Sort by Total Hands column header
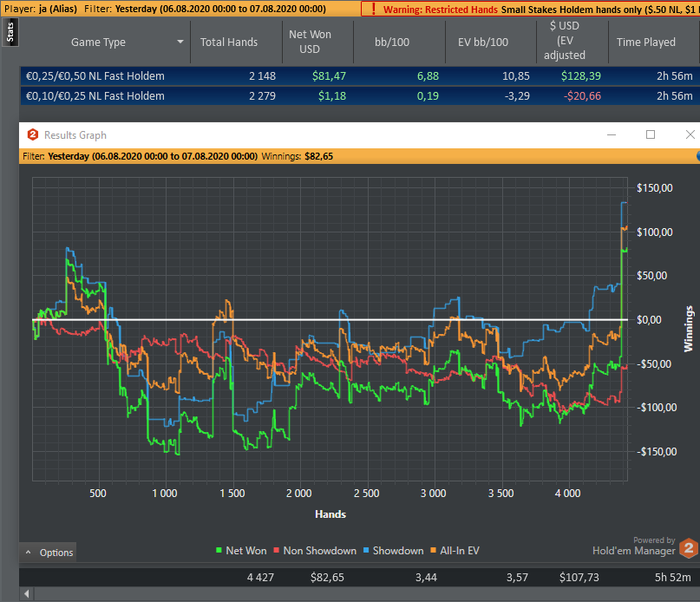The width and height of the screenshot is (700, 602). [229, 42]
